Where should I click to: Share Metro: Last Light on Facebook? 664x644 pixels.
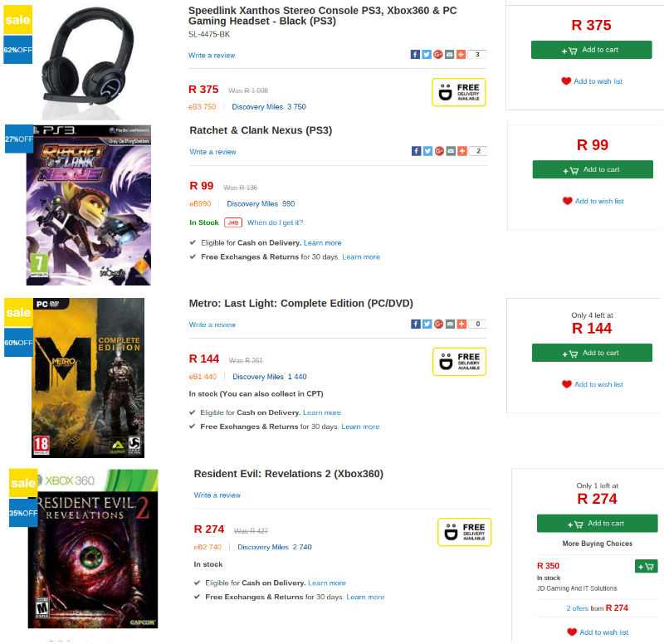pos(415,324)
